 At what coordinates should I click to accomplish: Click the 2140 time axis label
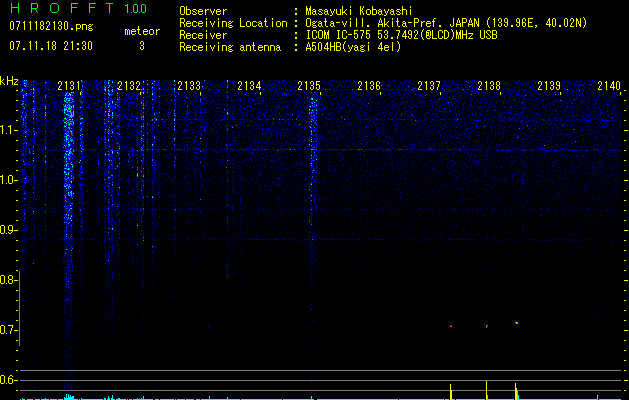pyautogui.click(x=609, y=86)
